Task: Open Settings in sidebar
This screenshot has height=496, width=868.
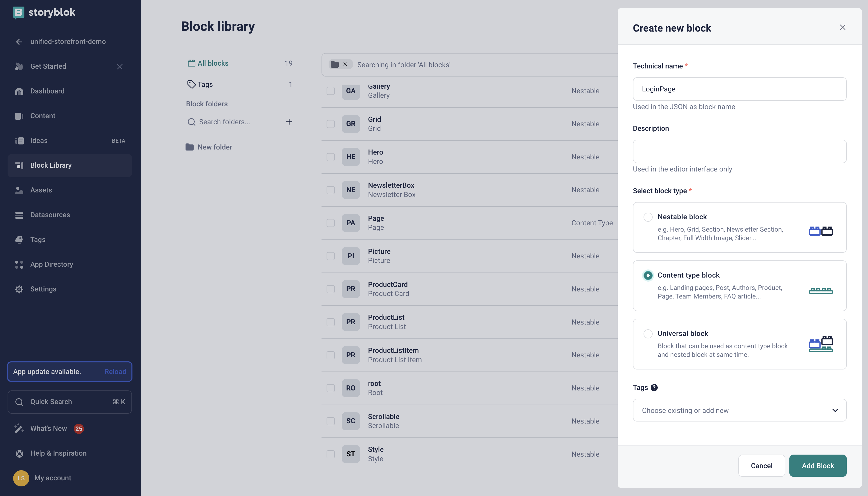Action: coord(70,289)
